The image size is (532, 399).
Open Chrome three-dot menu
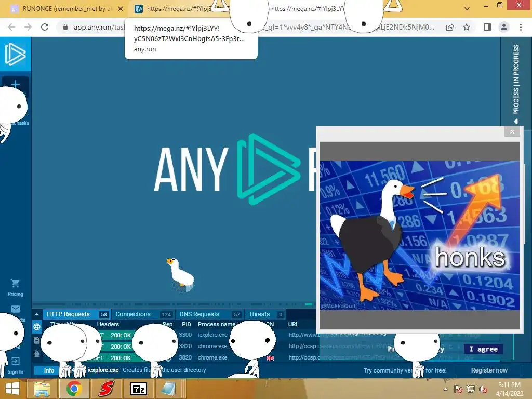pyautogui.click(x=521, y=27)
